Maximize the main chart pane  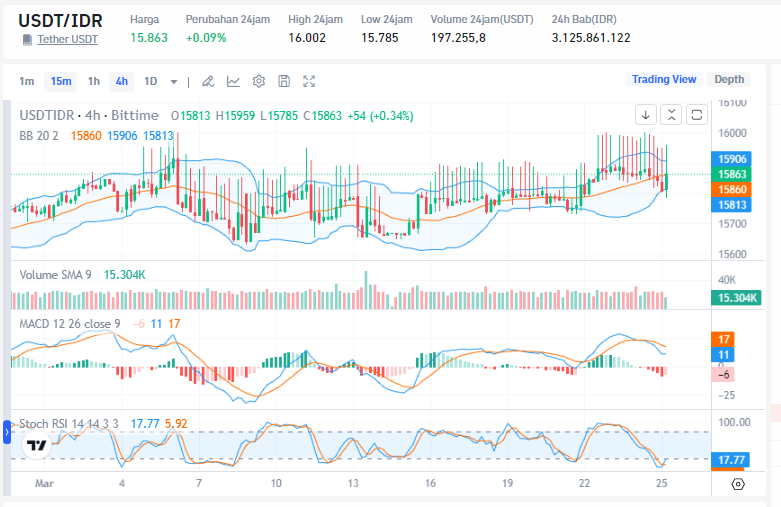697,115
